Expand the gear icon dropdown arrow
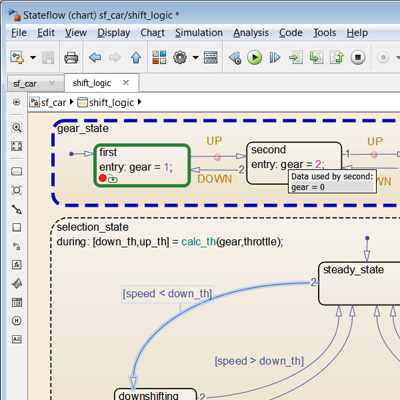The image size is (400, 400). [196, 57]
